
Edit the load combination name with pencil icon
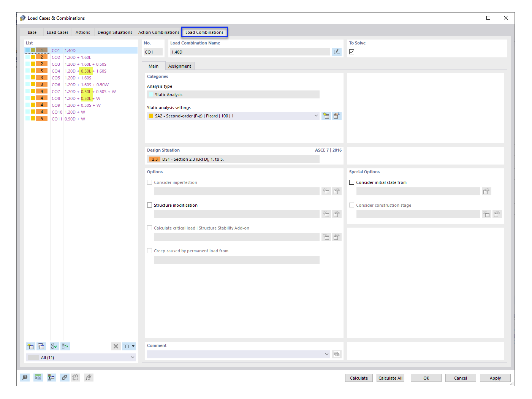click(x=337, y=52)
